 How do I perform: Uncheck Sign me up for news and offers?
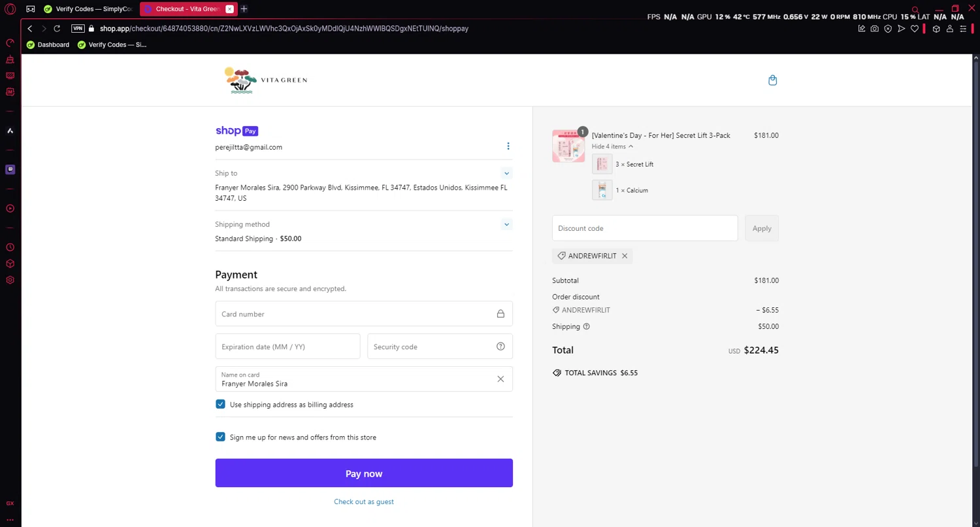pos(220,437)
